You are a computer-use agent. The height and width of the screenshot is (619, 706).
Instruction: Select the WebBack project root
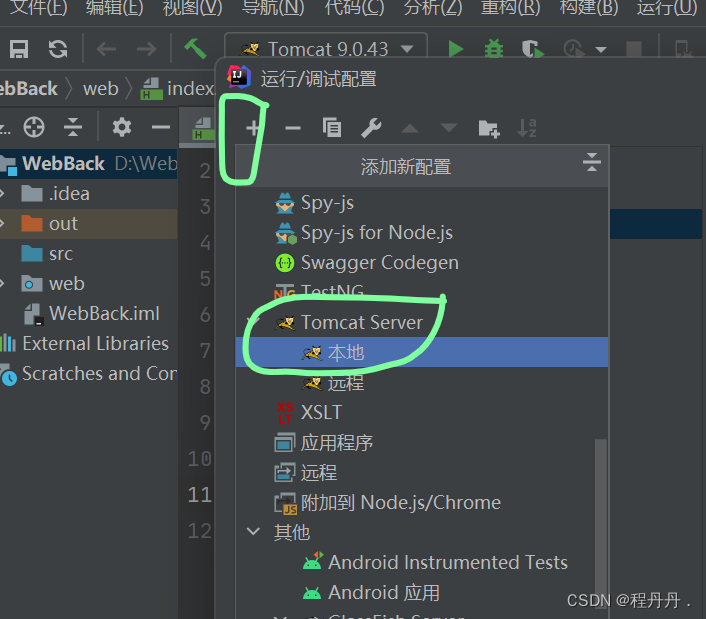click(x=89, y=163)
